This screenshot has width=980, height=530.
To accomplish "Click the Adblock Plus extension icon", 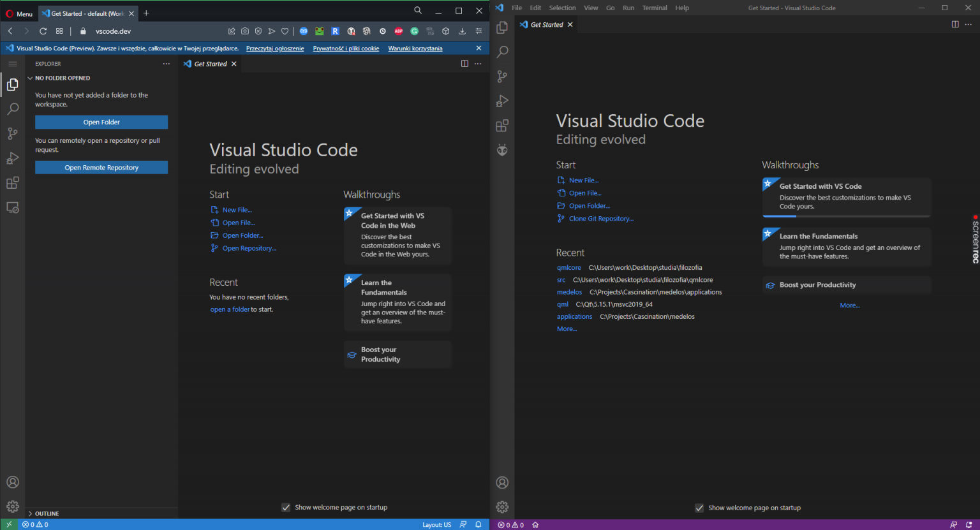I will (x=398, y=31).
